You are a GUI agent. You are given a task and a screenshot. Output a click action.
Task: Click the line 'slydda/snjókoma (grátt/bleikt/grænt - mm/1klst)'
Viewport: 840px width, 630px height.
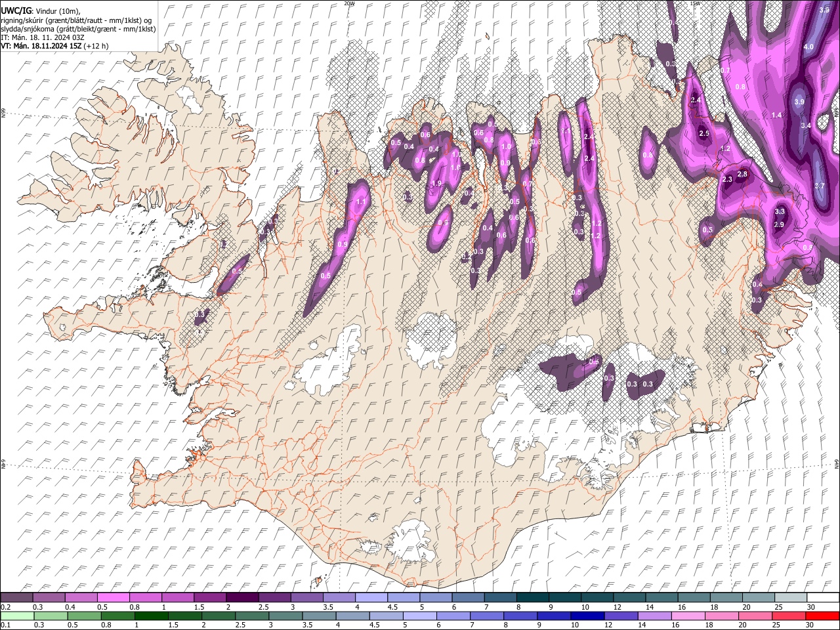pyautogui.click(x=78, y=28)
